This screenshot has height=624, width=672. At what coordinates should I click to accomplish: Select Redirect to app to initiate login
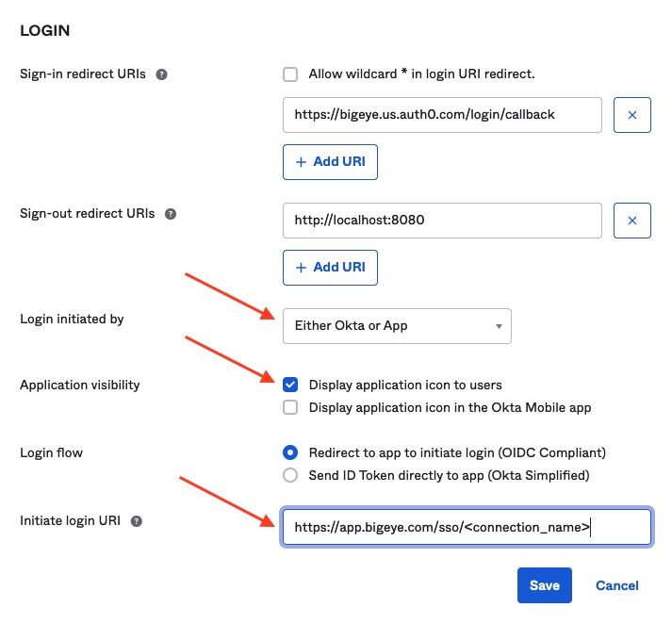point(290,452)
